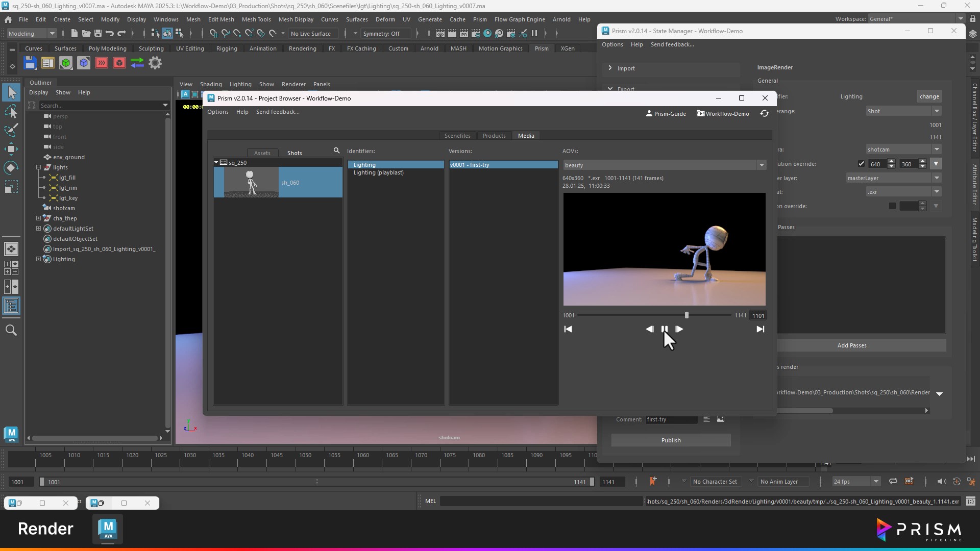The image size is (980, 551).
Task: Open the Shot framerange dropdown
Action: coord(903,111)
